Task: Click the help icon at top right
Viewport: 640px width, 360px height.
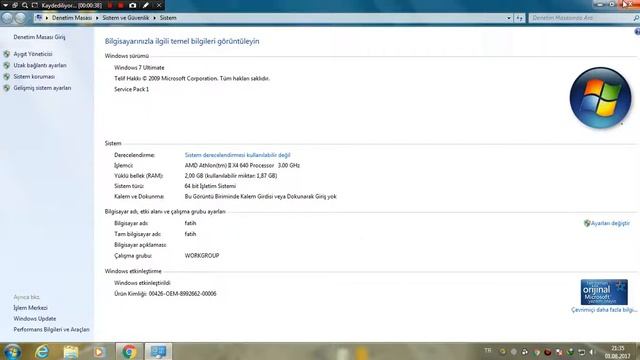Action: point(637,31)
